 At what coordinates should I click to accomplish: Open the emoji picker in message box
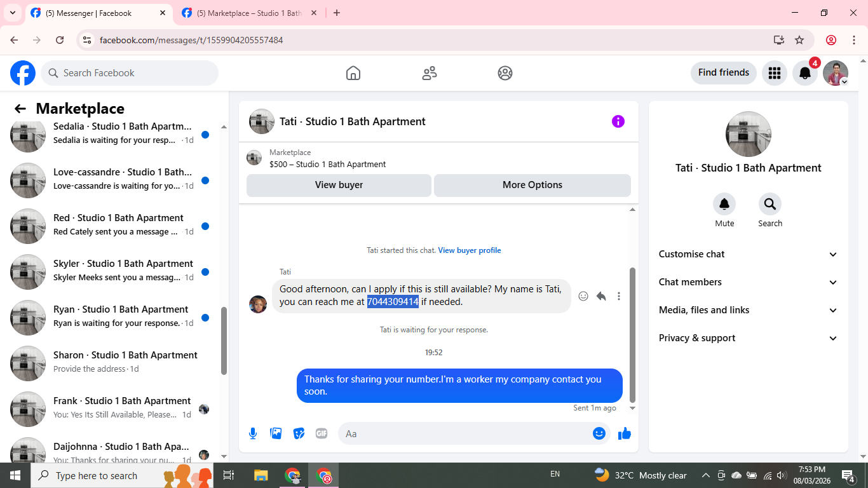(x=599, y=433)
